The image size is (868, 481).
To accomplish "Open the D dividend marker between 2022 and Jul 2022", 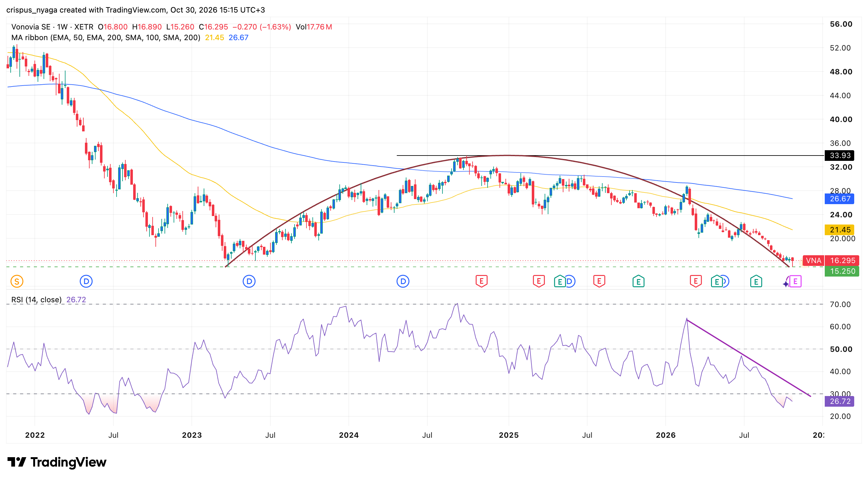I will point(86,281).
